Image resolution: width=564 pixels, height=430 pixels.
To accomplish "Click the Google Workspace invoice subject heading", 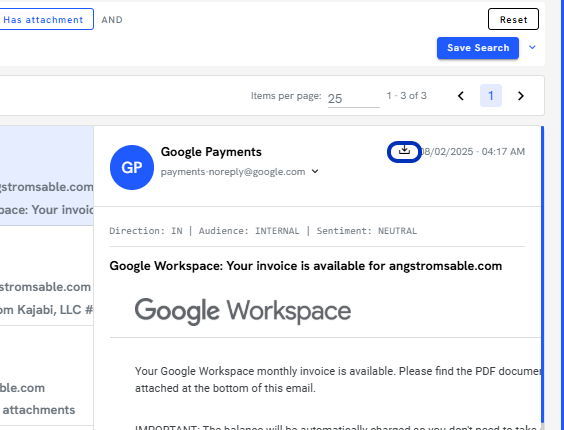I will tap(305, 266).
